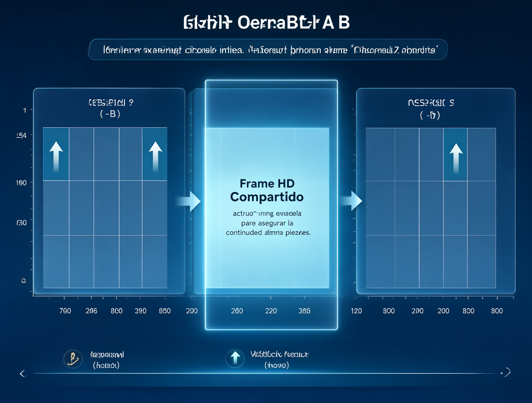Select the 'Frame HD Compartido' heading
The width and height of the screenshot is (532, 403).
267,190
